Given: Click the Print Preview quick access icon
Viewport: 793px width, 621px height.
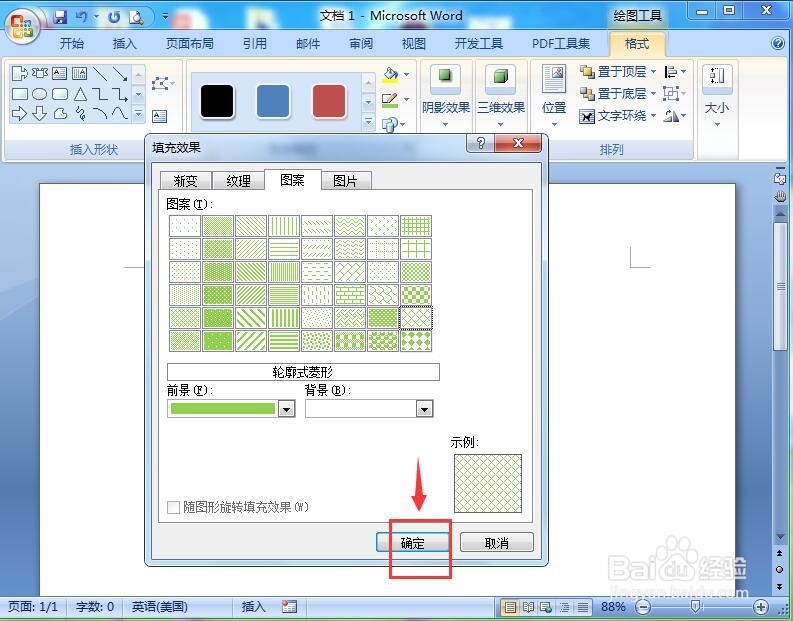Looking at the screenshot, I should [x=136, y=17].
